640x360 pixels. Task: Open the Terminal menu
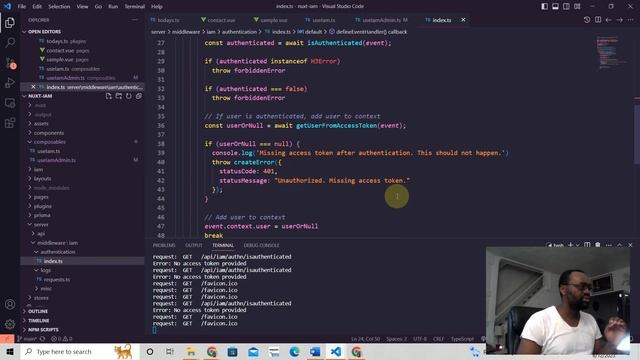coord(134,6)
